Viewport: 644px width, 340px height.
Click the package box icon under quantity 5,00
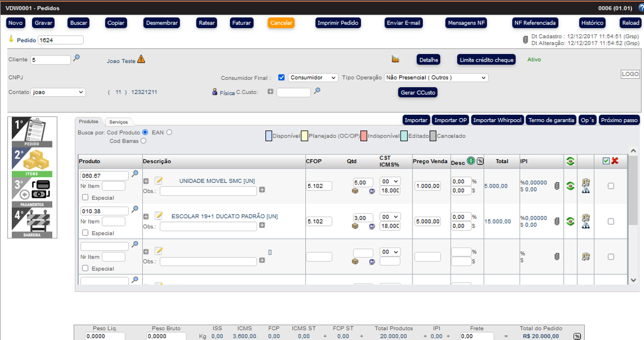355,191
